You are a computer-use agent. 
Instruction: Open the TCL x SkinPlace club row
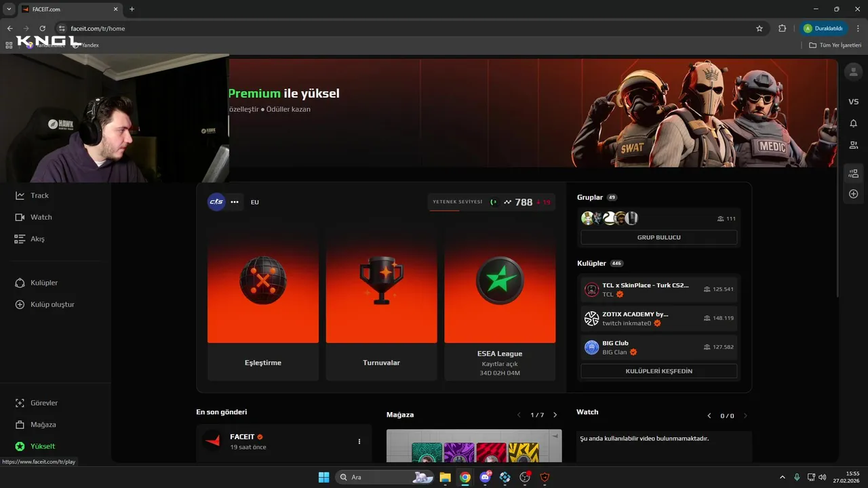(x=658, y=289)
